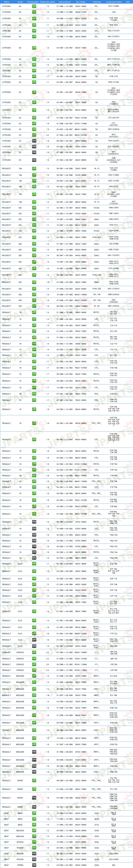Viewport: 133px width, 868px height.
Task: Click the diesel ON icon in the Renault 19 F8Q 740 row
Action: (x=34, y=535)
